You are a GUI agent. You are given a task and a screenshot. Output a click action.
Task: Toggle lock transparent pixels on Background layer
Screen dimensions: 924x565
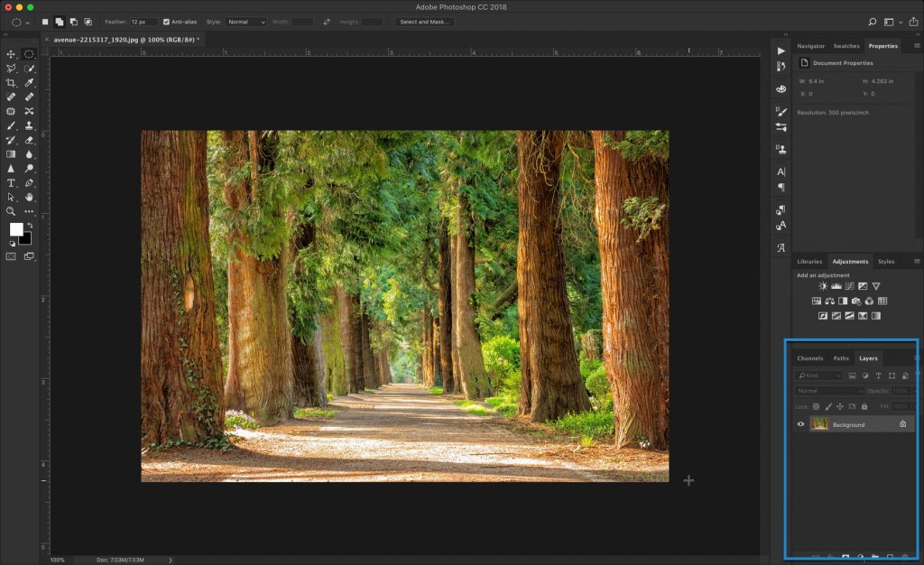[x=816, y=407]
